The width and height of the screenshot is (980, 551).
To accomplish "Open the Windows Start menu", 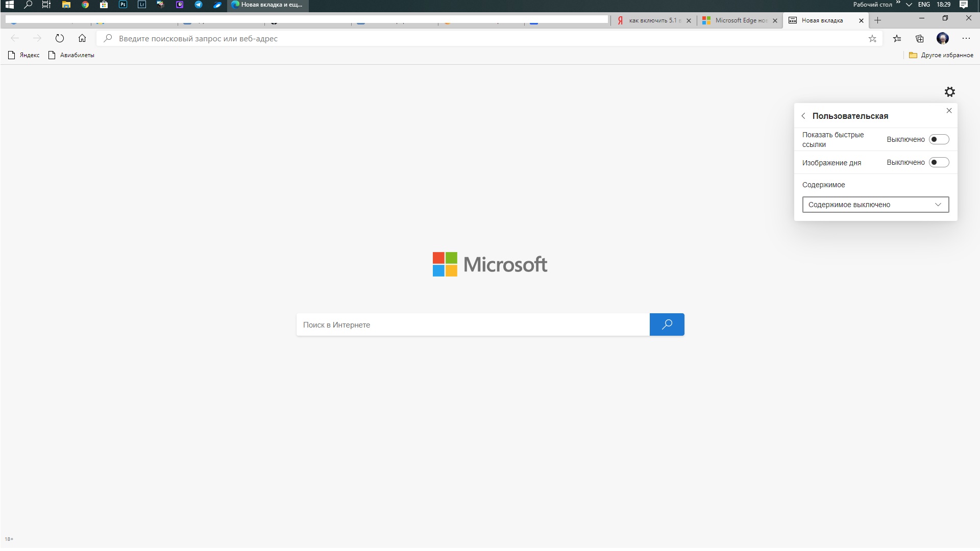I will point(9,5).
